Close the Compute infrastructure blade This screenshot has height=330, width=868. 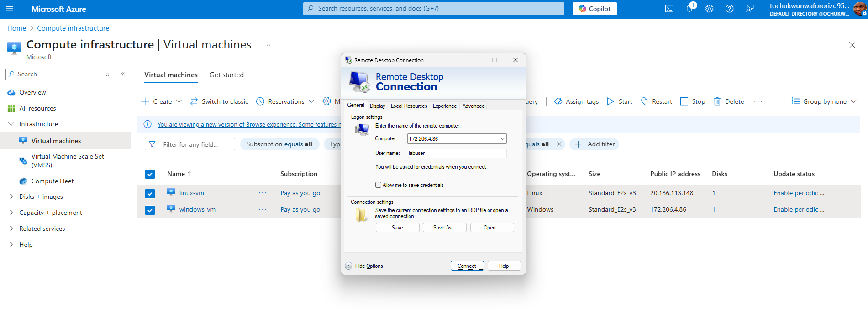[x=852, y=45]
